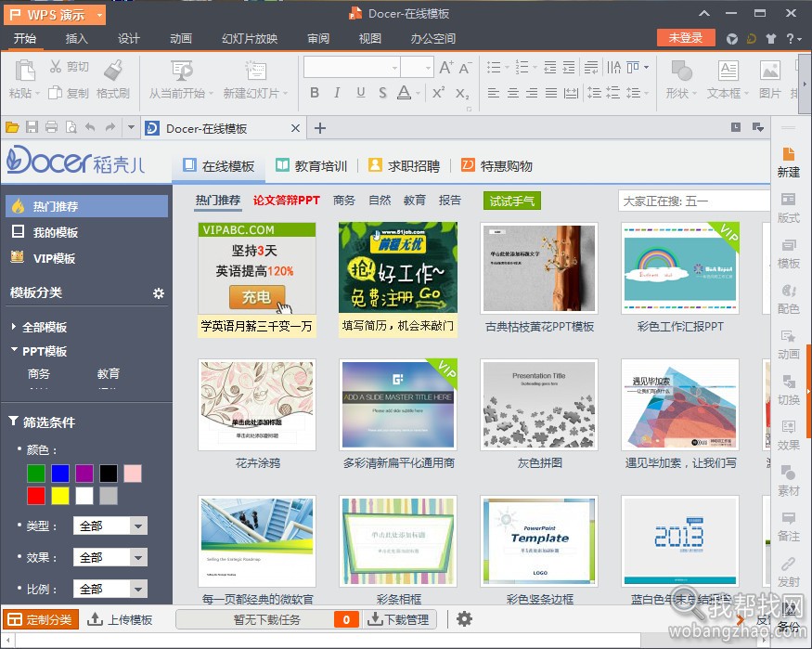Insert a text box icon
This screenshot has height=649, width=812.
[x=728, y=70]
